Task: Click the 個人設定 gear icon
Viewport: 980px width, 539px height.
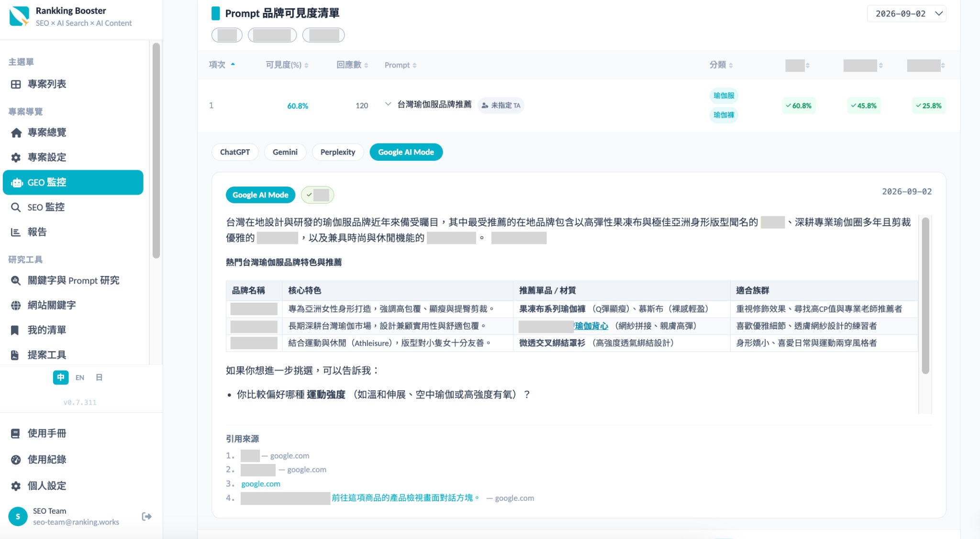Action: click(16, 486)
